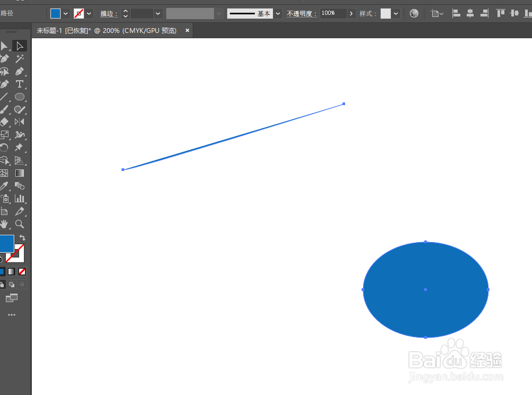532x395 pixels.
Task: Select the Eraser tool
Action: point(4,122)
